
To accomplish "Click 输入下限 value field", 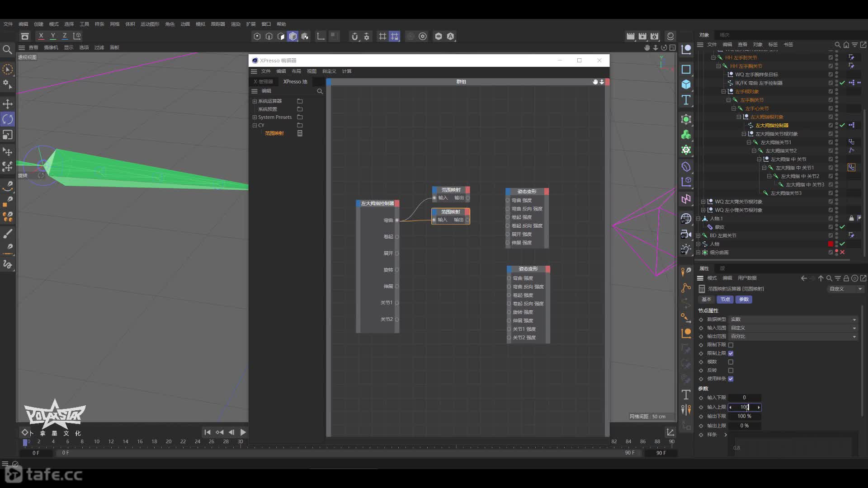I will pos(744,398).
